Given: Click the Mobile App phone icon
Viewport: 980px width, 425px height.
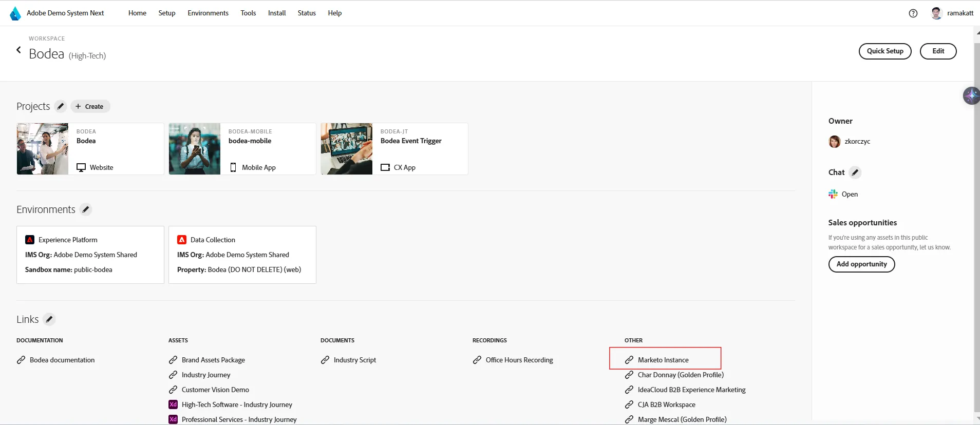Looking at the screenshot, I should [233, 167].
